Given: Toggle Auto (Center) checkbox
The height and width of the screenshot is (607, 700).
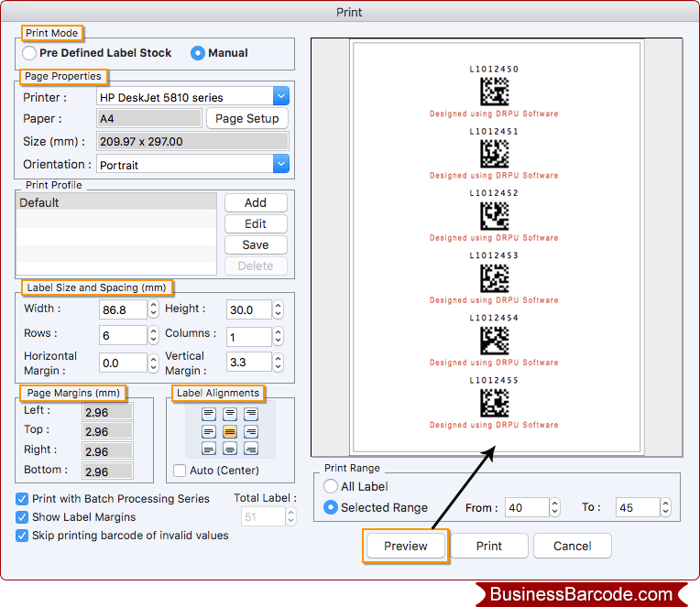Looking at the screenshot, I should tap(180, 471).
